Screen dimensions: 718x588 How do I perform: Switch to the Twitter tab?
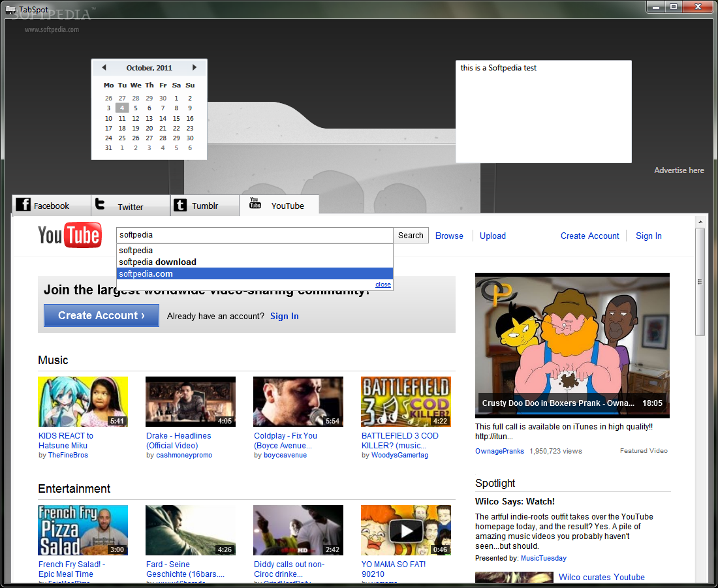point(131,205)
